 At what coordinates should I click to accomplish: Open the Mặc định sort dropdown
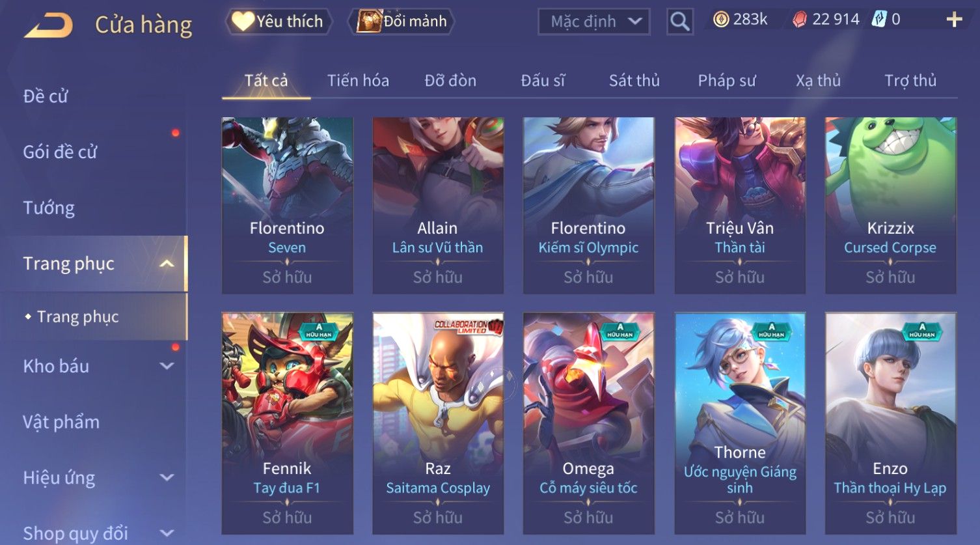tap(594, 21)
